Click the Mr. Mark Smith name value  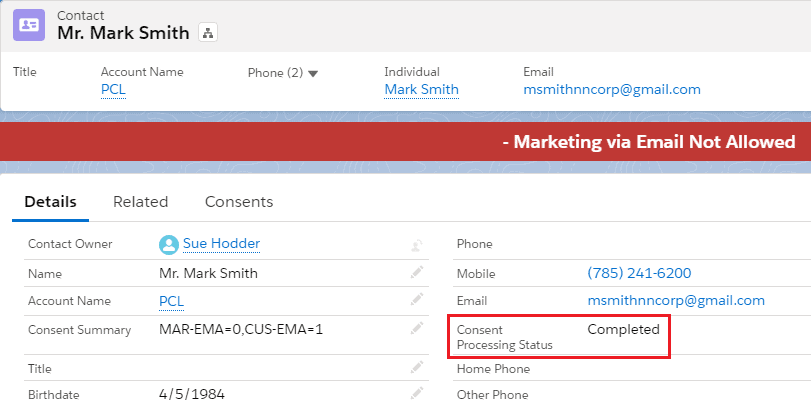tap(208, 273)
